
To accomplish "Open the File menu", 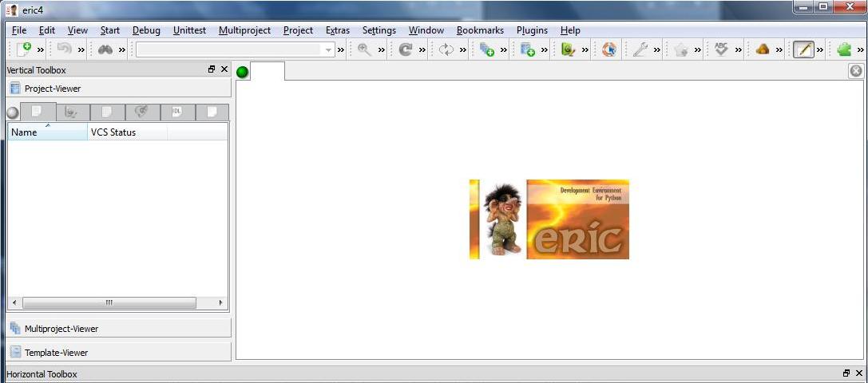I will tap(19, 30).
